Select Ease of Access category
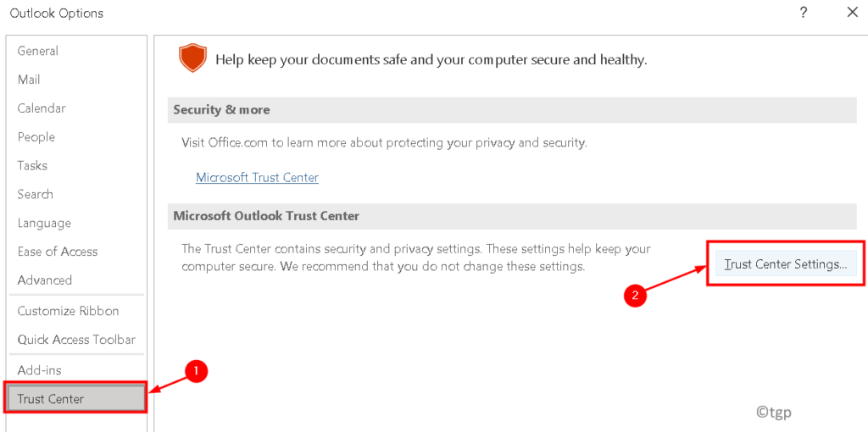 (x=58, y=252)
